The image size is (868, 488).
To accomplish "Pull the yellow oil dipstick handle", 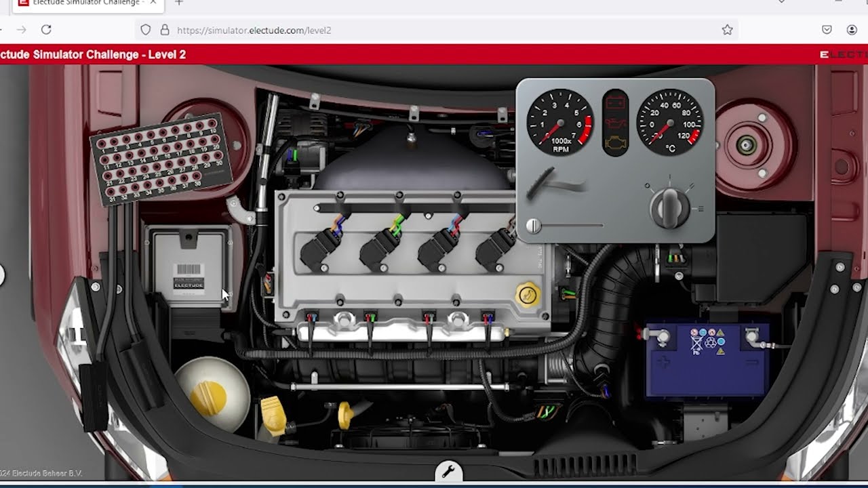I will tap(347, 415).
